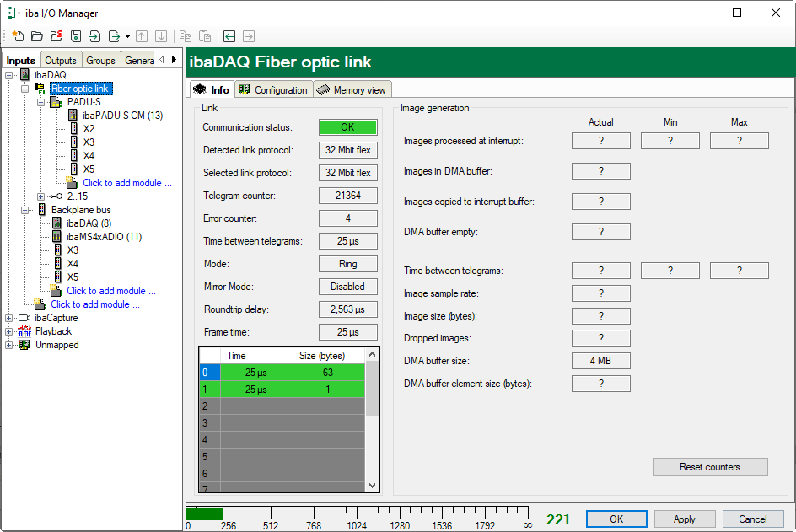Click the Apply button
796x532 pixels.
tap(684, 519)
